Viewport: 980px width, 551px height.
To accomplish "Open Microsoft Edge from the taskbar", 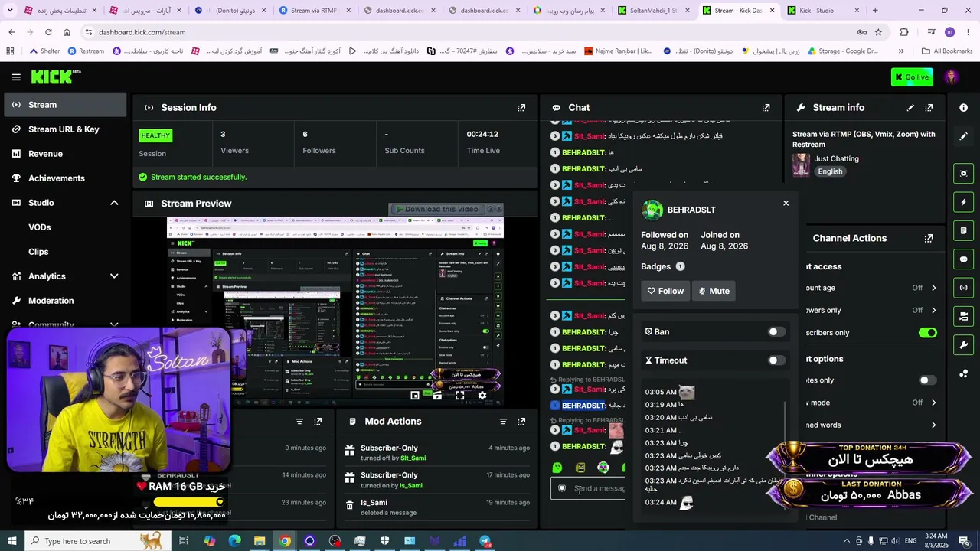I will [234, 541].
